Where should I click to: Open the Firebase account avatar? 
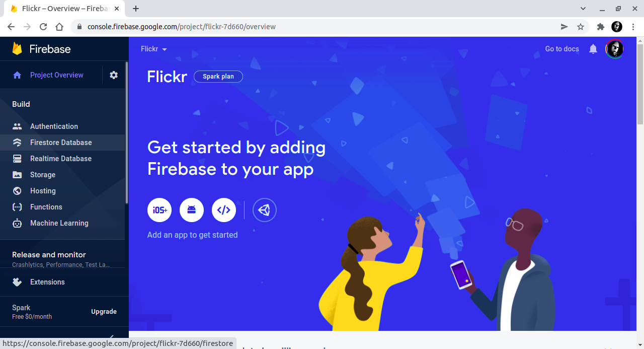coord(614,49)
